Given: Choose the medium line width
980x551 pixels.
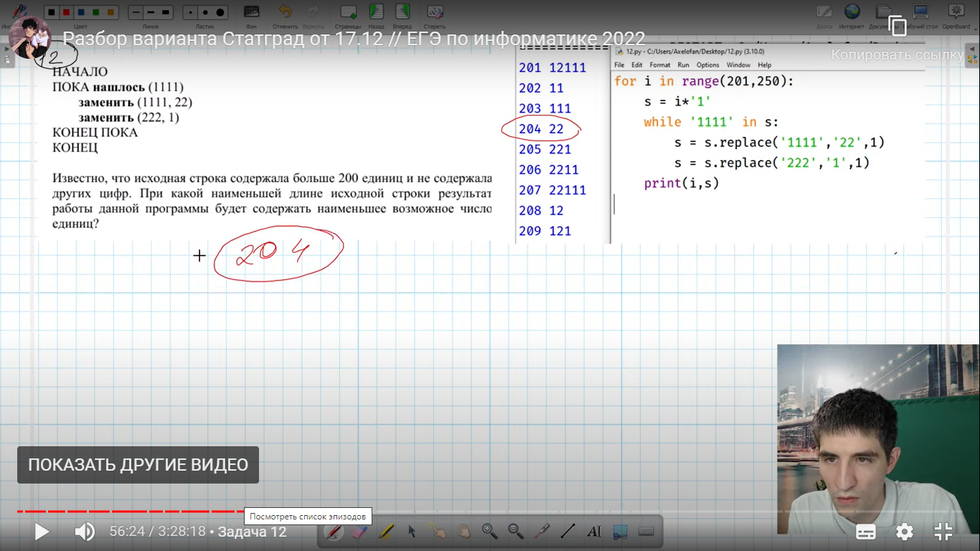Looking at the screenshot, I should pyautogui.click(x=151, y=12).
